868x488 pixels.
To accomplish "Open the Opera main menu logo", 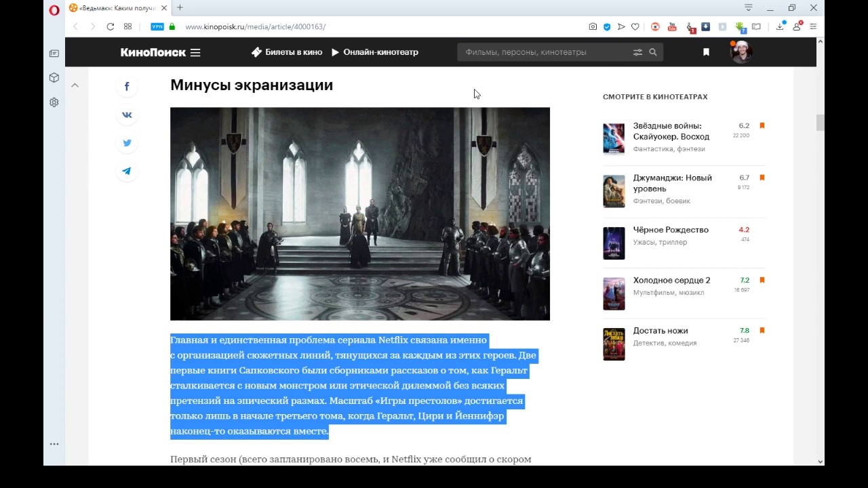I will [54, 9].
